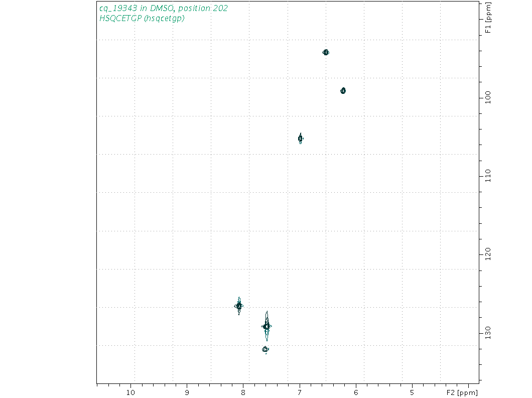This screenshot has height=398, width=532.
Task: Click the 9 tick label on the F2 axis
Action: [x=187, y=392]
